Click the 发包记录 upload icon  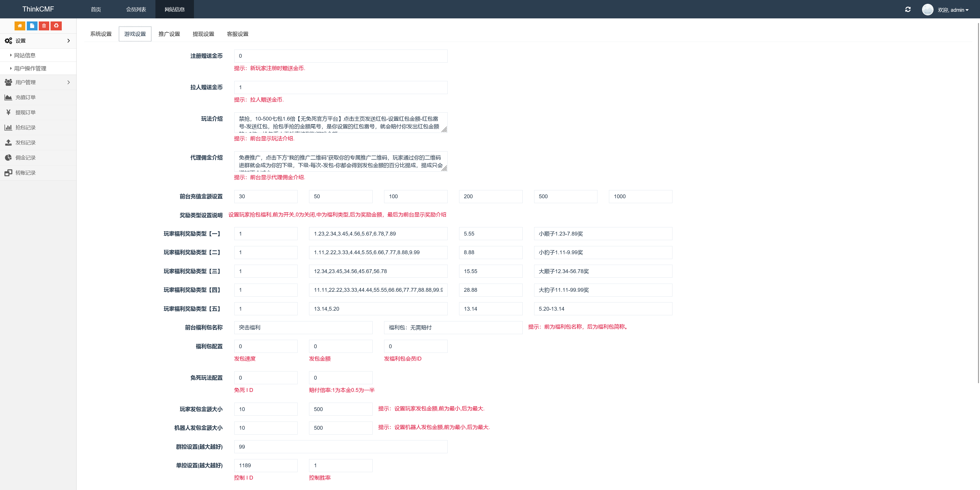(x=8, y=142)
